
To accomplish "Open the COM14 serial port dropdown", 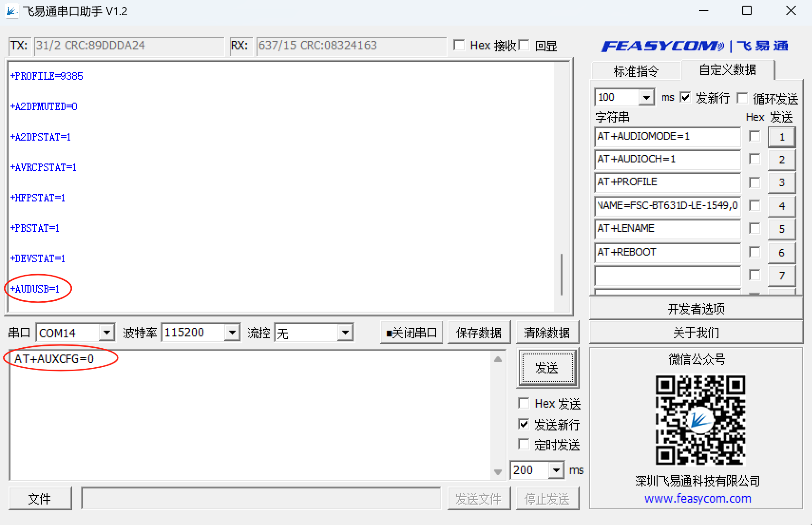I will (108, 332).
